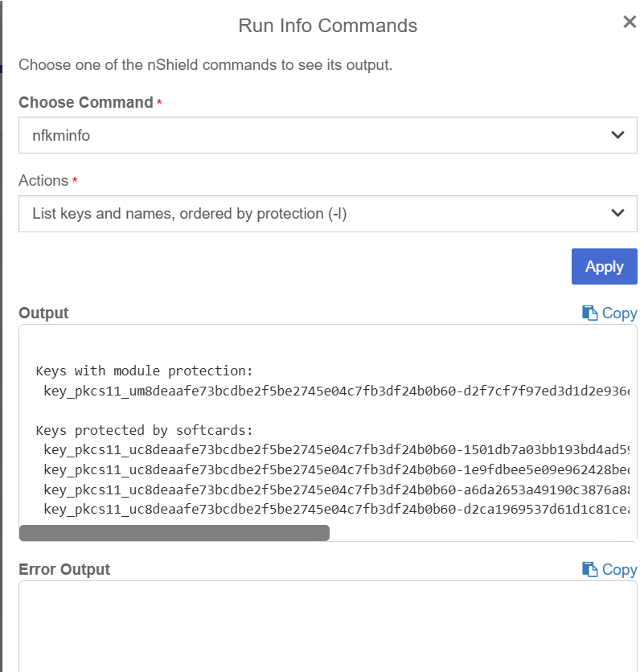Open the Actions dropdown

coord(322,213)
